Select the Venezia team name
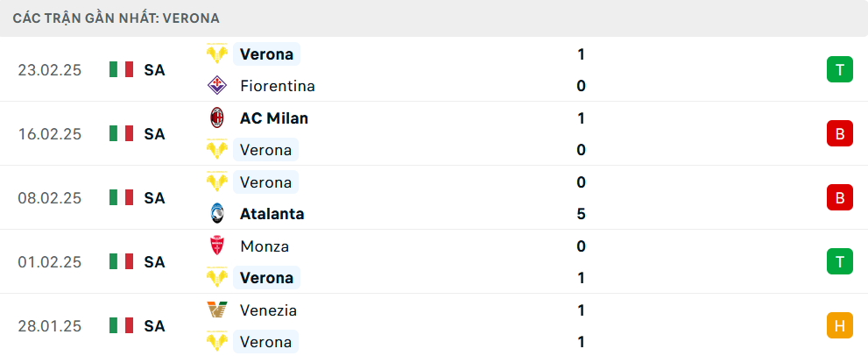868x356 pixels. coord(268,310)
